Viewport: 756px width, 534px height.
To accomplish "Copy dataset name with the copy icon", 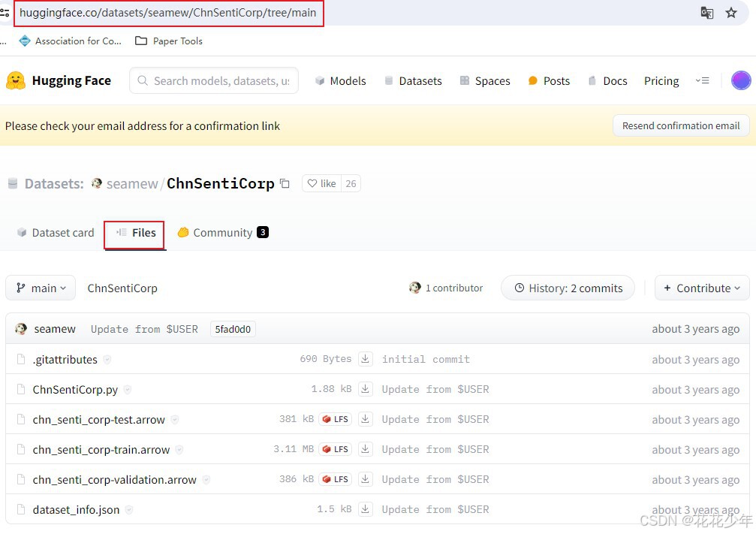I will pos(285,183).
